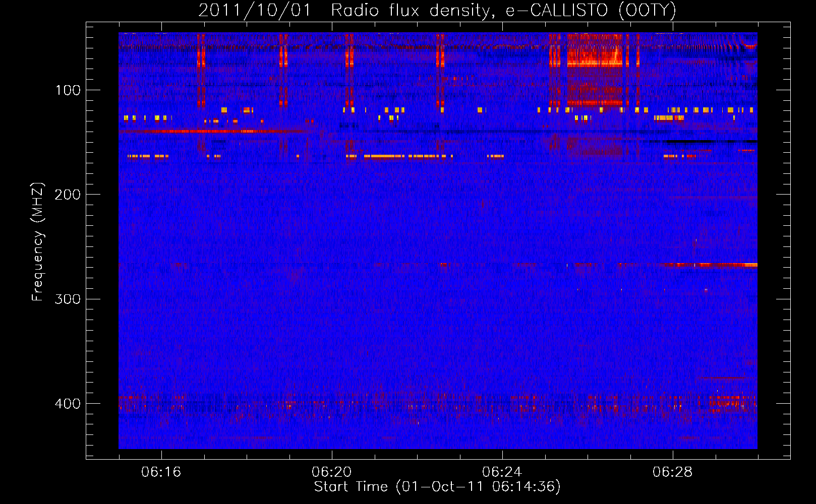Click the 400 frequency tick label
Image resolution: width=816 pixels, height=504 pixels.
pyautogui.click(x=68, y=404)
